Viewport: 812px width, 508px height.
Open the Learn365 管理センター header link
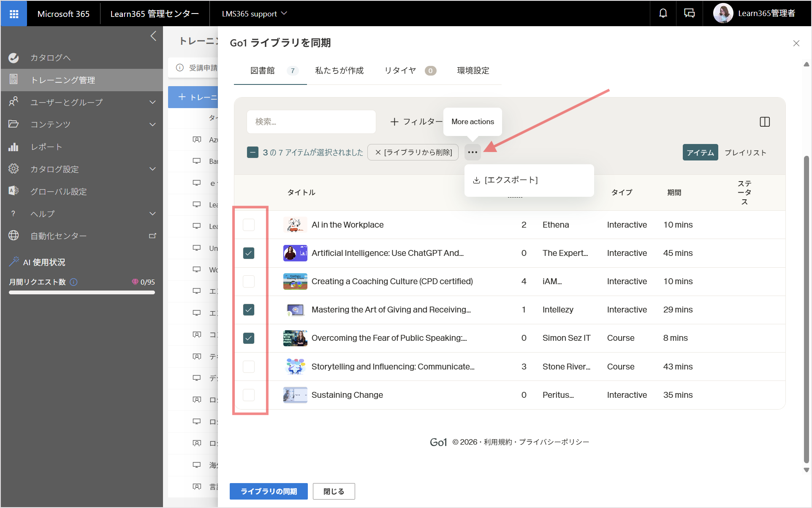point(155,14)
